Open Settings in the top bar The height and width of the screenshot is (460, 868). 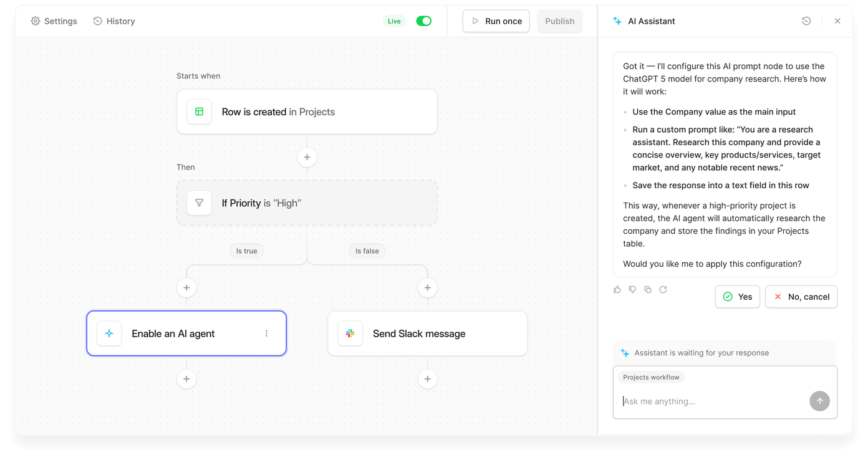click(54, 21)
